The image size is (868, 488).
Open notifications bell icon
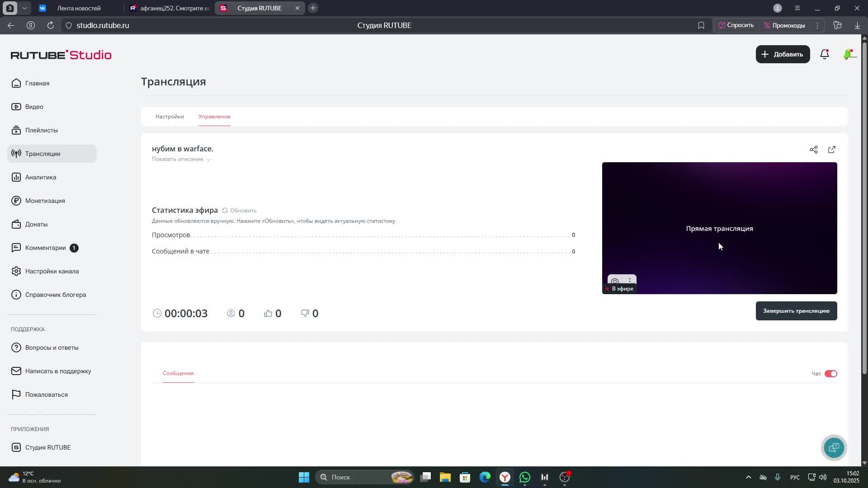[x=825, y=54]
